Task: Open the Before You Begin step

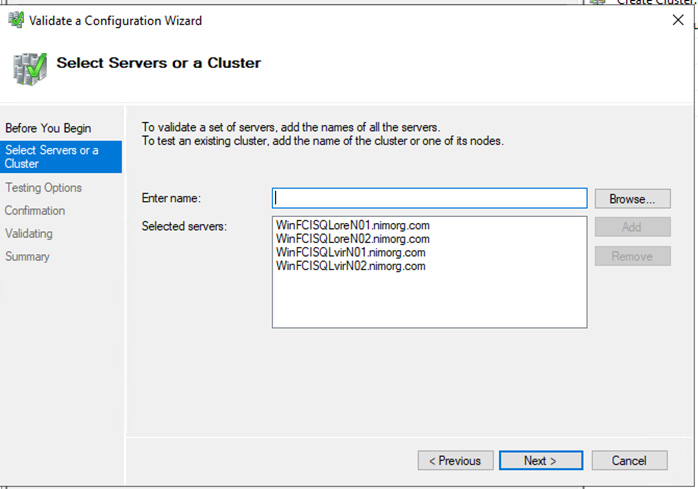Action: coord(48,128)
